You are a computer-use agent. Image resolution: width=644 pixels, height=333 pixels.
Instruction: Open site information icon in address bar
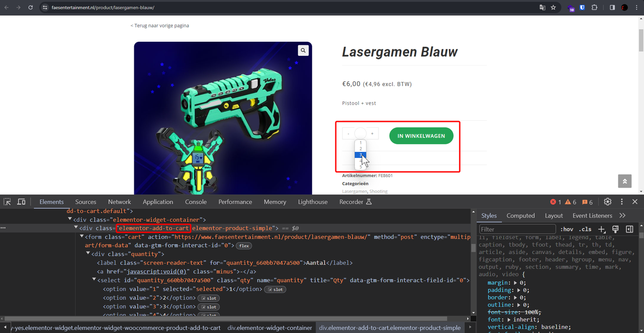pyautogui.click(x=45, y=8)
